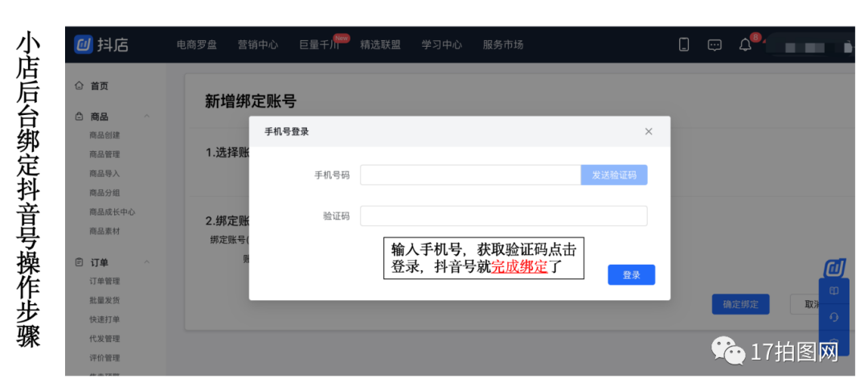Open the notifications bell icon
The width and height of the screenshot is (868, 391).
(x=745, y=45)
